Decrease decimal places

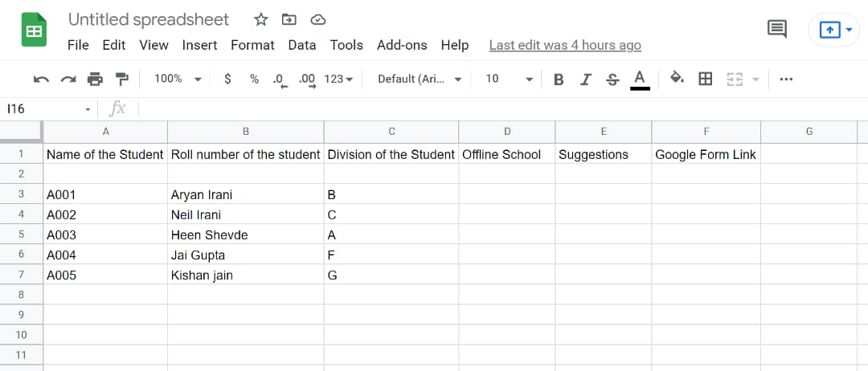pos(281,79)
